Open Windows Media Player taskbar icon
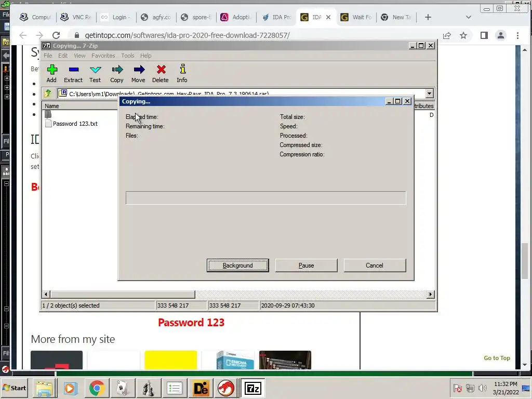The width and height of the screenshot is (532, 399). click(x=70, y=388)
